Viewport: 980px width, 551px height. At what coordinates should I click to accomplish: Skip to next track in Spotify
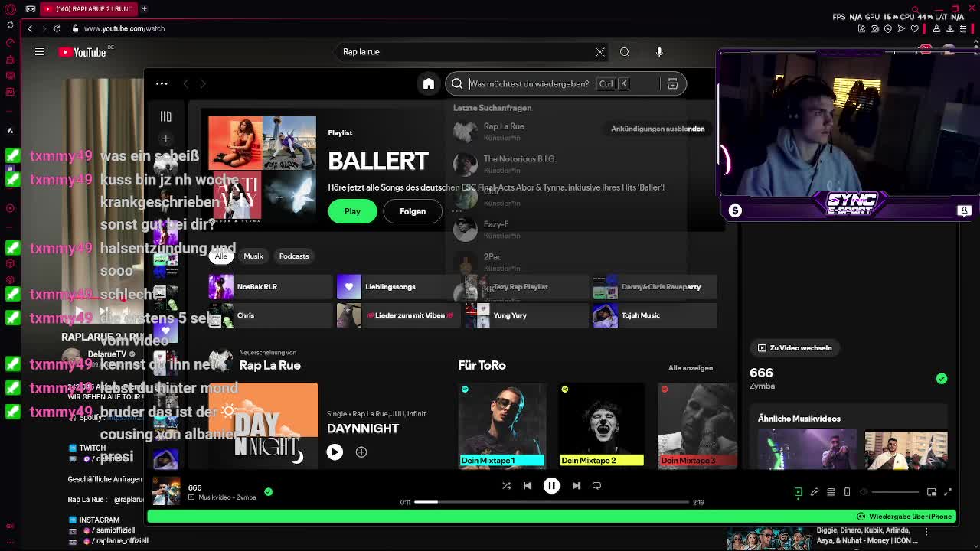[x=576, y=485]
